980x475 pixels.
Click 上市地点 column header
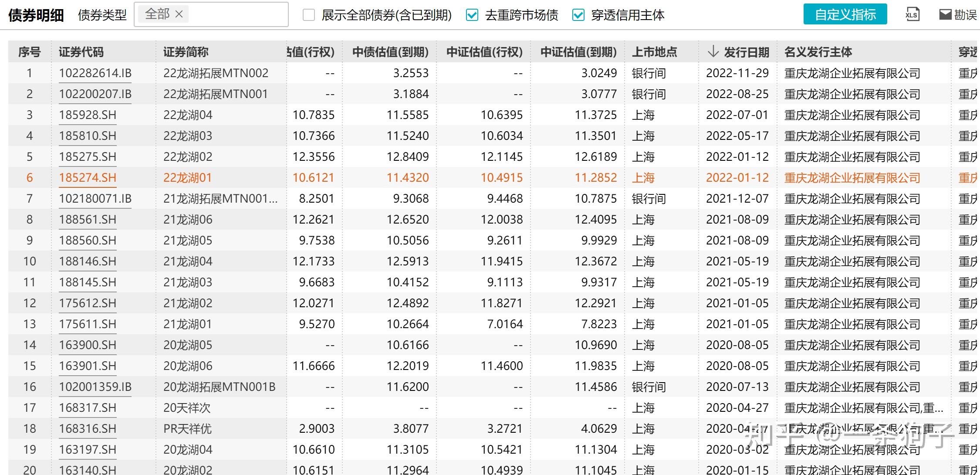click(654, 52)
